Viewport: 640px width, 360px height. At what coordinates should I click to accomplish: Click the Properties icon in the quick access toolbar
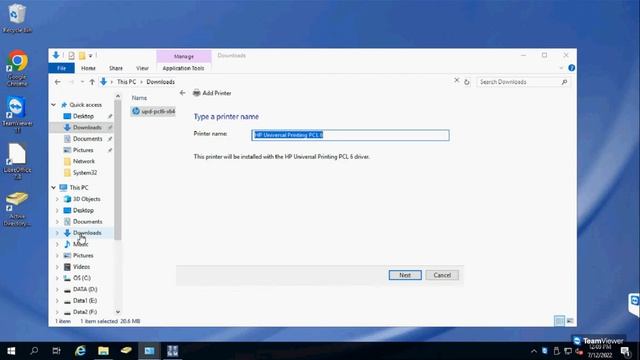71,56
